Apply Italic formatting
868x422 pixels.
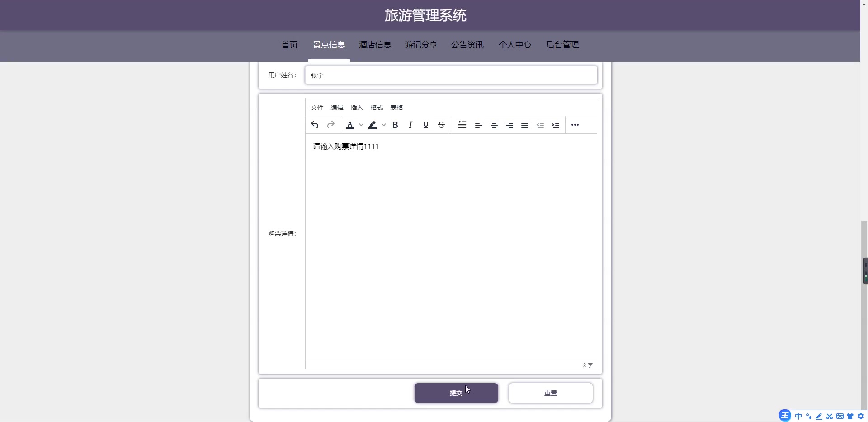[x=410, y=125]
